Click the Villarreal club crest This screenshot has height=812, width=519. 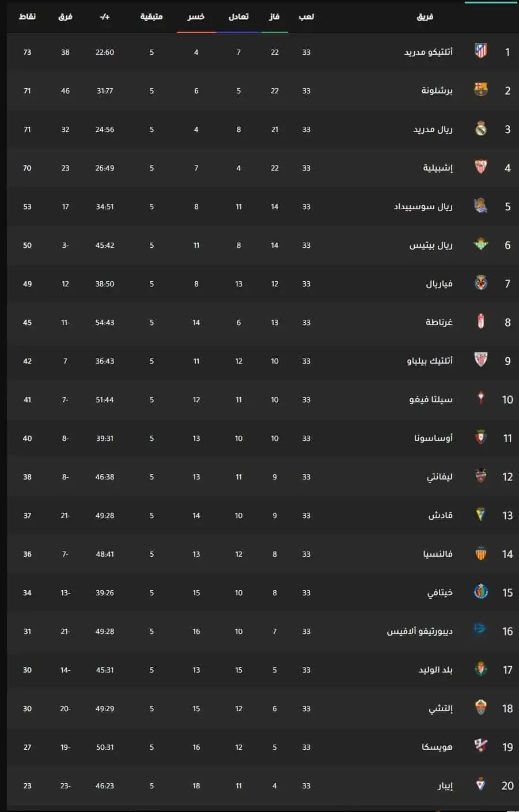480,283
